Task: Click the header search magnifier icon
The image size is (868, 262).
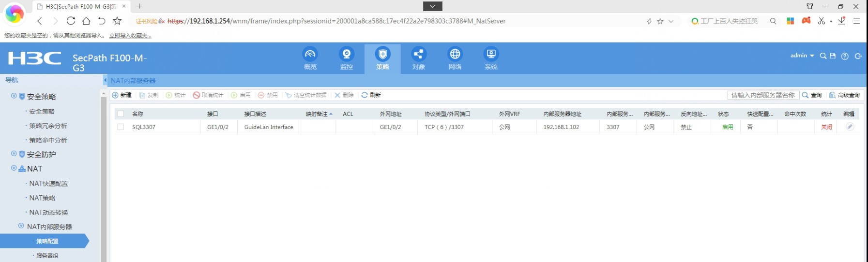Action: [823, 56]
